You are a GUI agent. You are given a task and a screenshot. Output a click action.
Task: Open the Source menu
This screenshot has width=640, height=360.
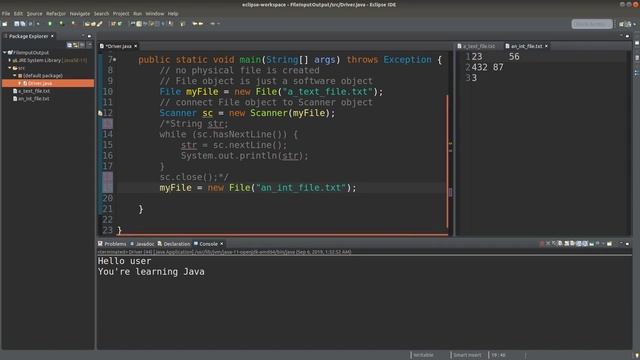34,13
